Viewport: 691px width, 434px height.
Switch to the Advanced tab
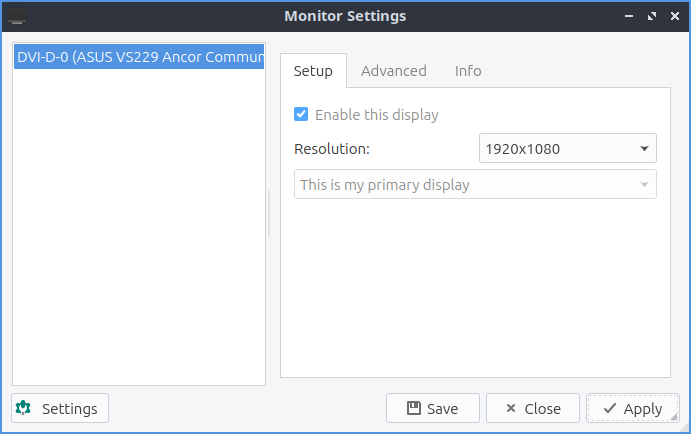393,71
